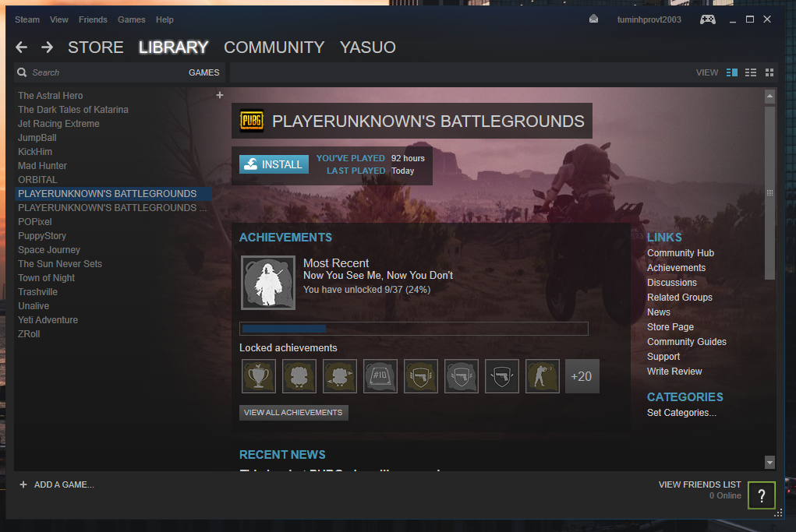Image resolution: width=796 pixels, height=532 pixels.
Task: Click ADD A GAME... text
Action: coord(64,484)
